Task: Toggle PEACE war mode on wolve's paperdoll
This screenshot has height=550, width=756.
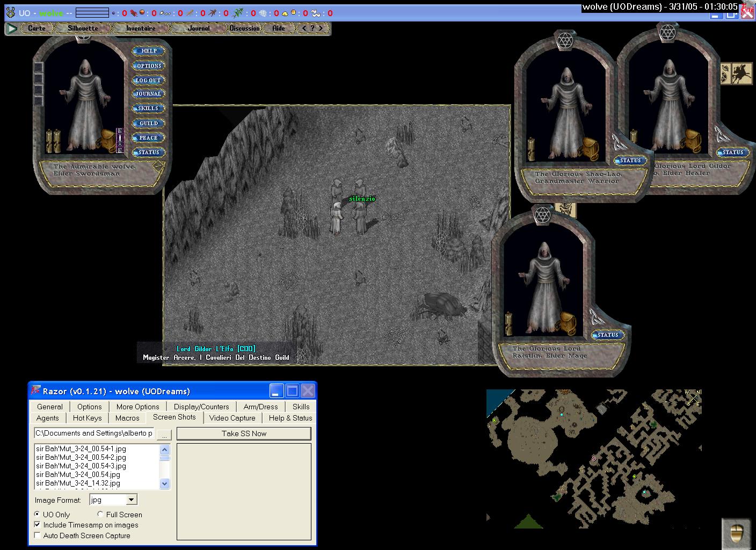Action: click(149, 137)
